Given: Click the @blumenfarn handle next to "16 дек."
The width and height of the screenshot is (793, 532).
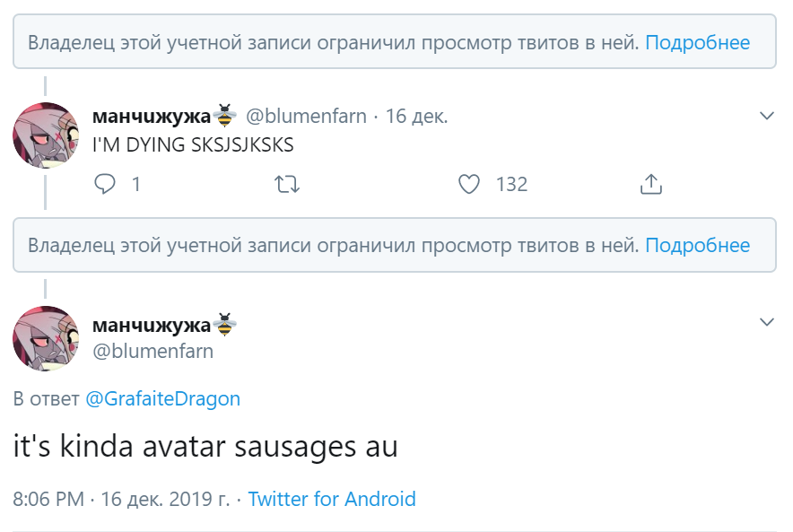Looking at the screenshot, I should point(307,116).
